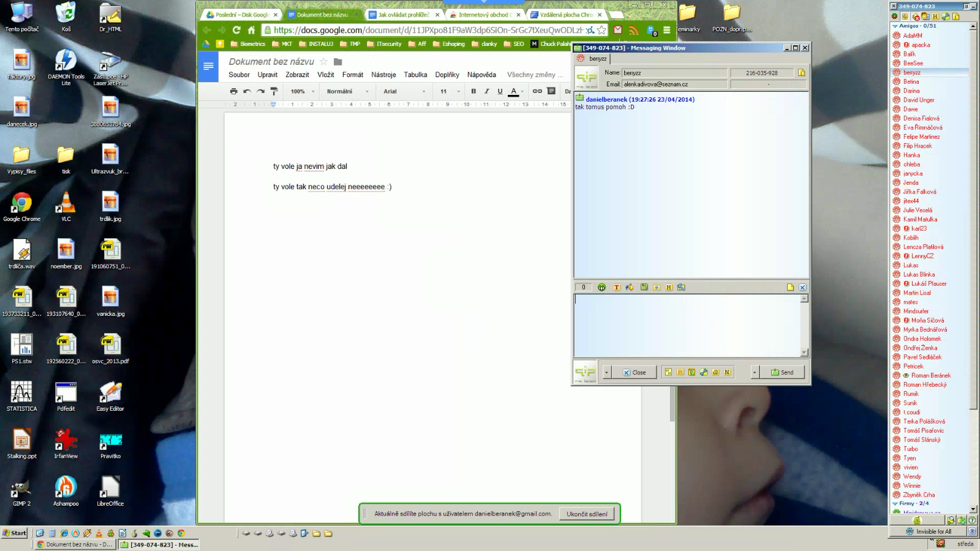Click the move-to-folder icon beside document title

point(337,61)
